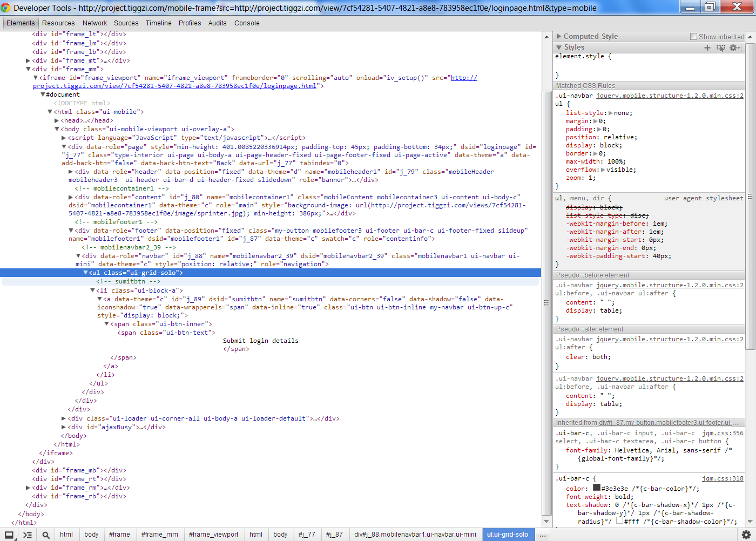
Task: Open DevTools settings gear at bottom right
Action: point(746,535)
